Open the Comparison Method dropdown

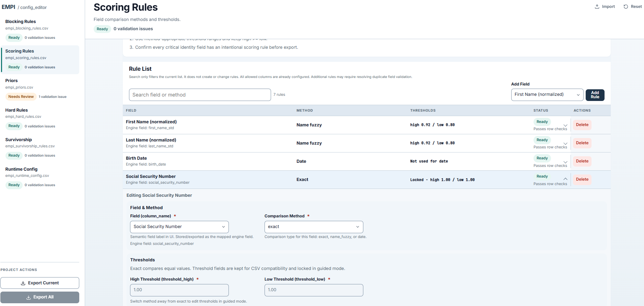pos(314,227)
